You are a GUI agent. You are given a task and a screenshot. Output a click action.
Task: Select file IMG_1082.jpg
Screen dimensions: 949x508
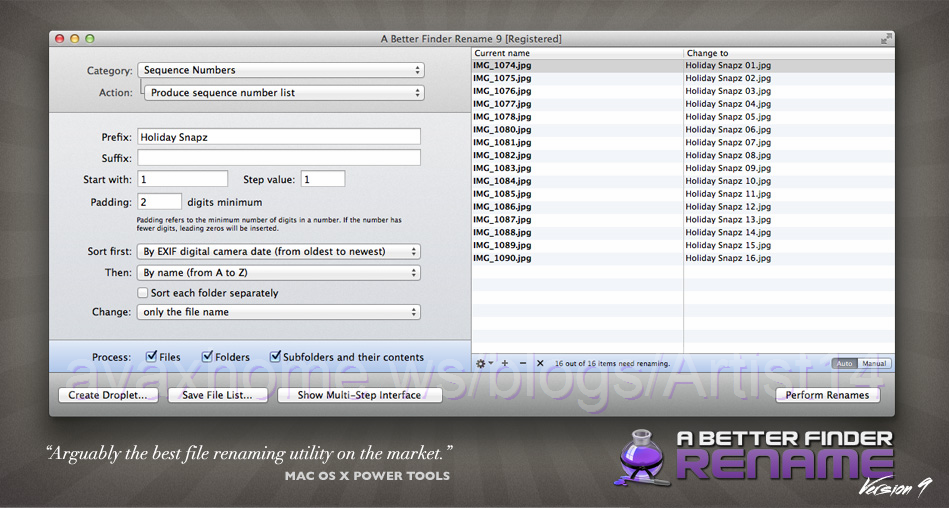502,155
